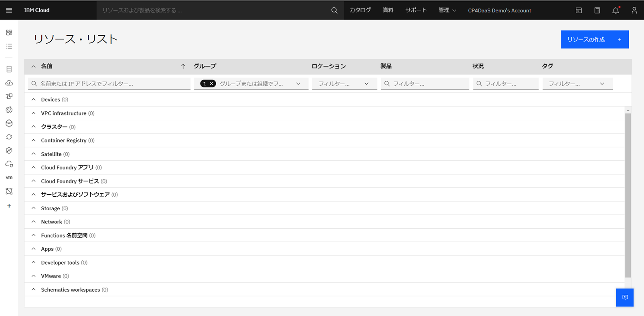This screenshot has width=644, height=316.
Task: Focus the name or IP address filter field
Action: 109,84
